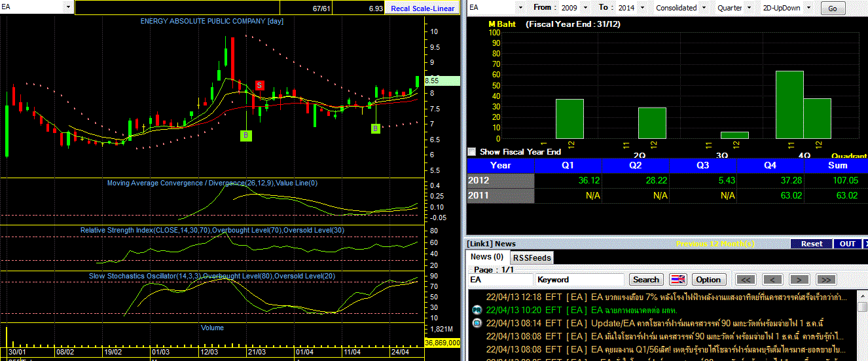This screenshot has height=361, width=868.
Task: Jump to first news page with <<
Action: 746,280
